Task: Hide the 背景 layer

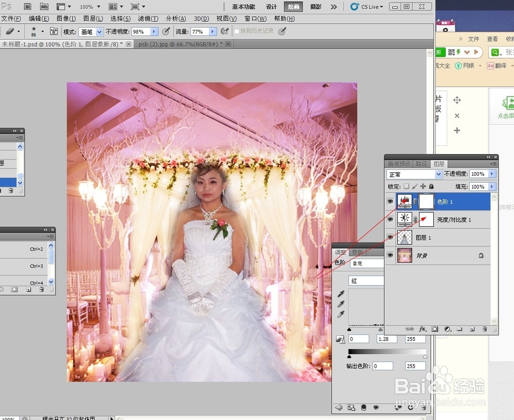Action: tap(390, 255)
